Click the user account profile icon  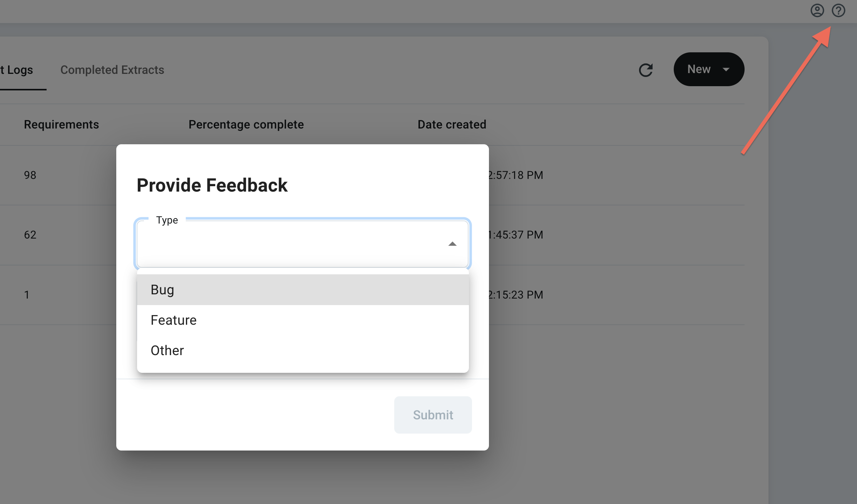coord(817,10)
